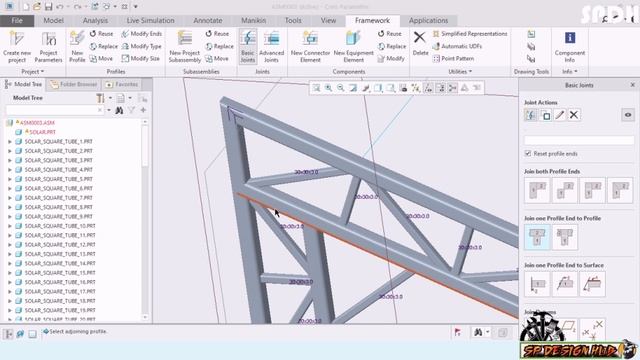Open Project Parameters
Image resolution: width=640 pixels, height=360 pixels.
[49, 47]
